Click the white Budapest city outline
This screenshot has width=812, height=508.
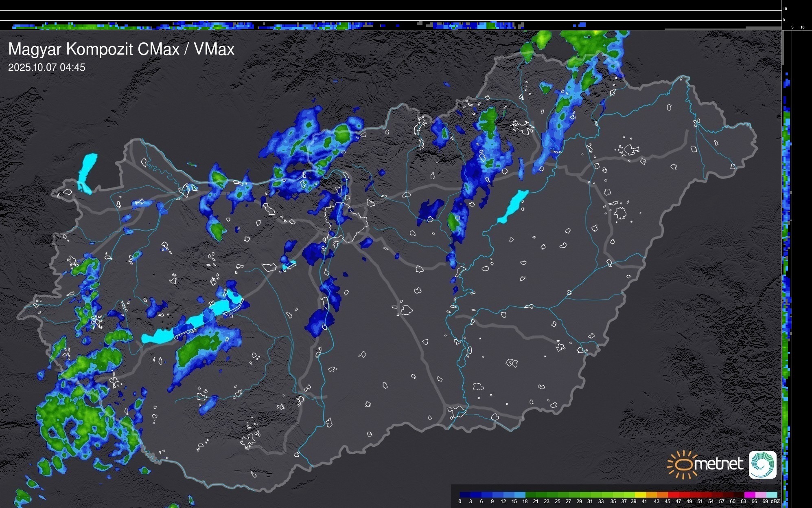point(347,222)
